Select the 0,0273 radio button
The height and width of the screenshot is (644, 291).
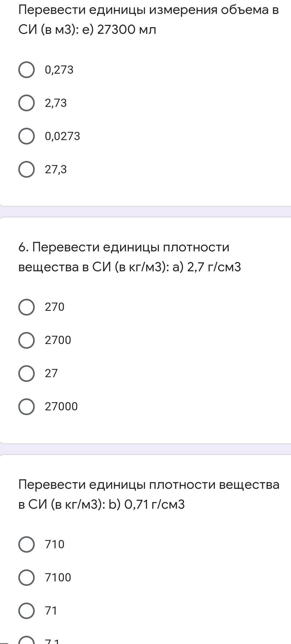pos(27,136)
